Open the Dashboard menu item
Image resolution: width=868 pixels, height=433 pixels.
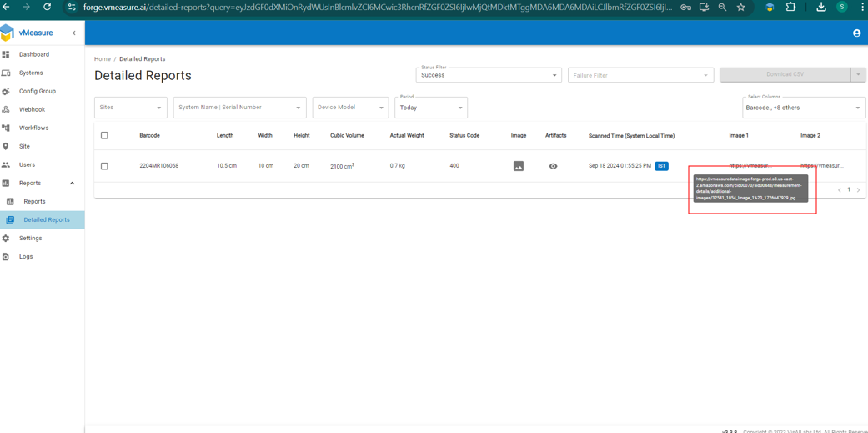[x=34, y=54]
